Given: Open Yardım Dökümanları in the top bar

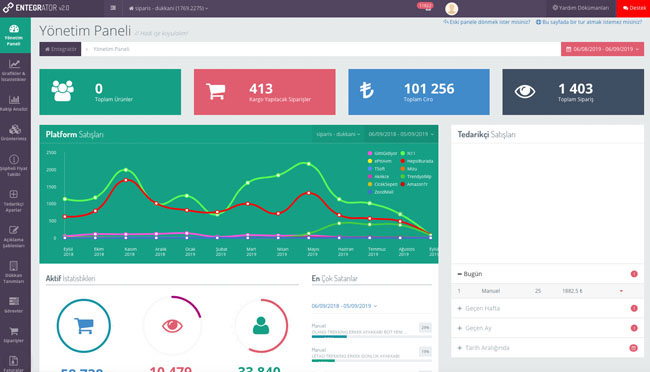Looking at the screenshot, I should (580, 8).
